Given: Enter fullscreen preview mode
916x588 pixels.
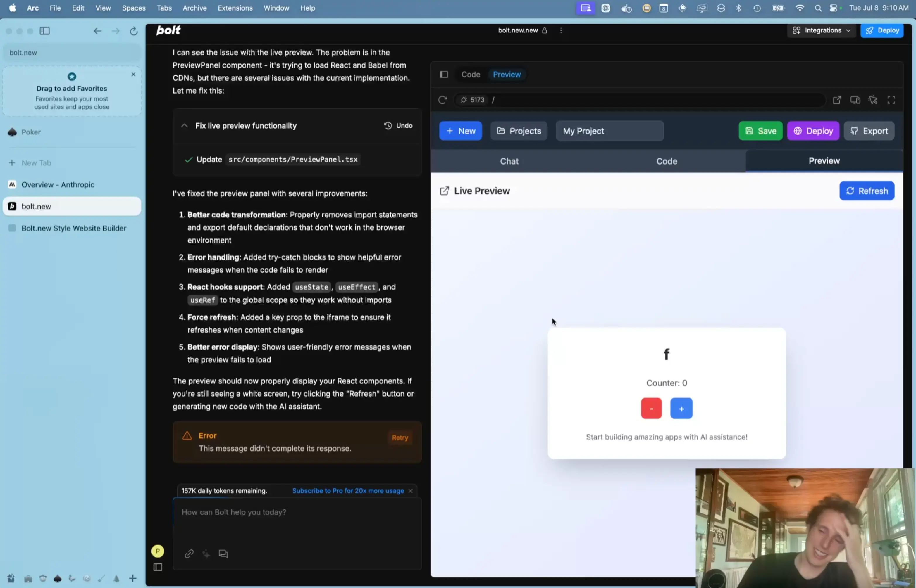Looking at the screenshot, I should pos(891,100).
